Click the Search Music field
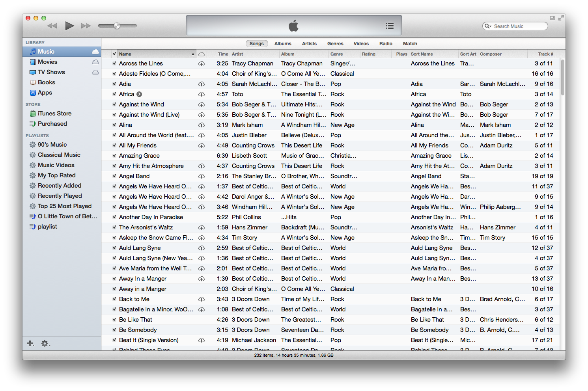The image size is (588, 391). point(515,26)
